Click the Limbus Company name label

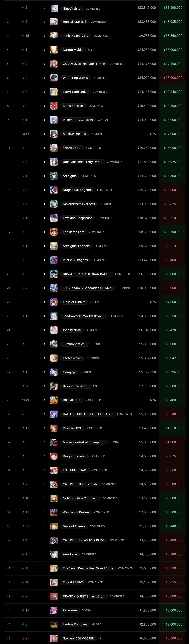tap(75, 624)
